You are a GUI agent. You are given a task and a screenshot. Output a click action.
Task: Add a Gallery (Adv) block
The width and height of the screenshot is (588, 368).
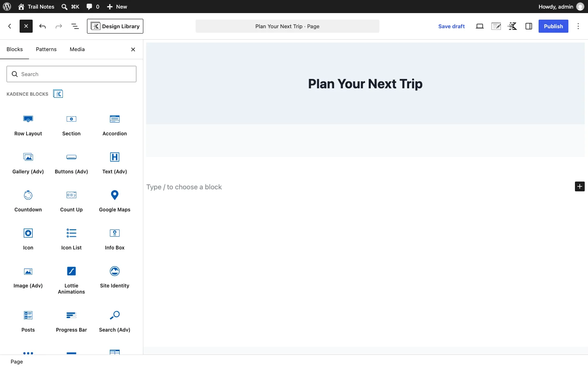pyautogui.click(x=28, y=164)
